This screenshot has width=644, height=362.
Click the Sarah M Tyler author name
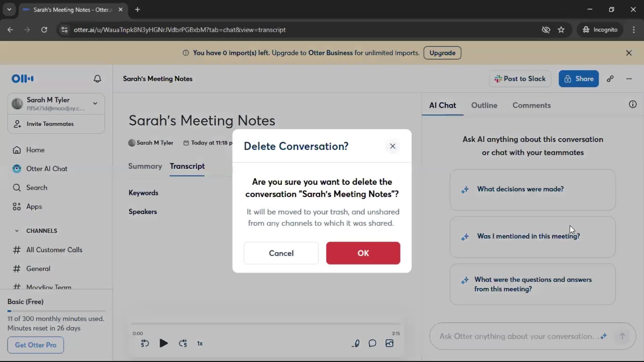(x=155, y=143)
